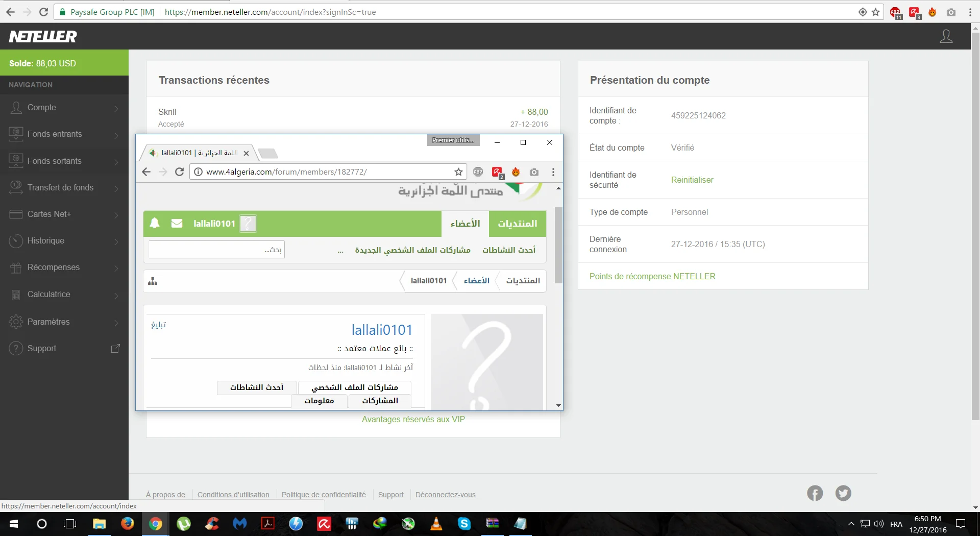Click the À propos de footer link
This screenshot has height=536, width=980.
165,495
